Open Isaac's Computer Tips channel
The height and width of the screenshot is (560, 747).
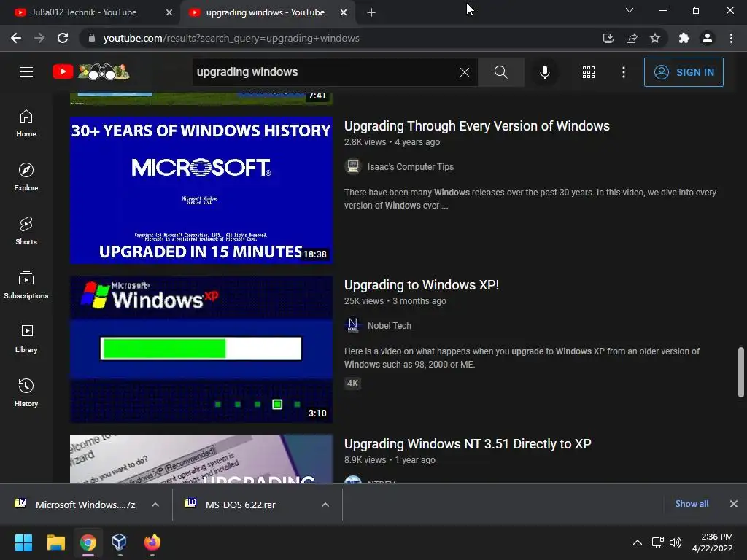click(x=411, y=167)
